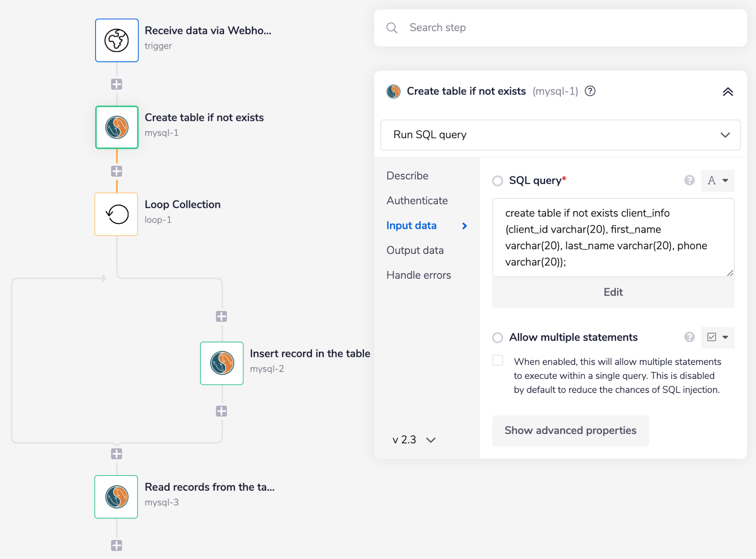Click the mysql-3 Read records step icon

click(116, 497)
